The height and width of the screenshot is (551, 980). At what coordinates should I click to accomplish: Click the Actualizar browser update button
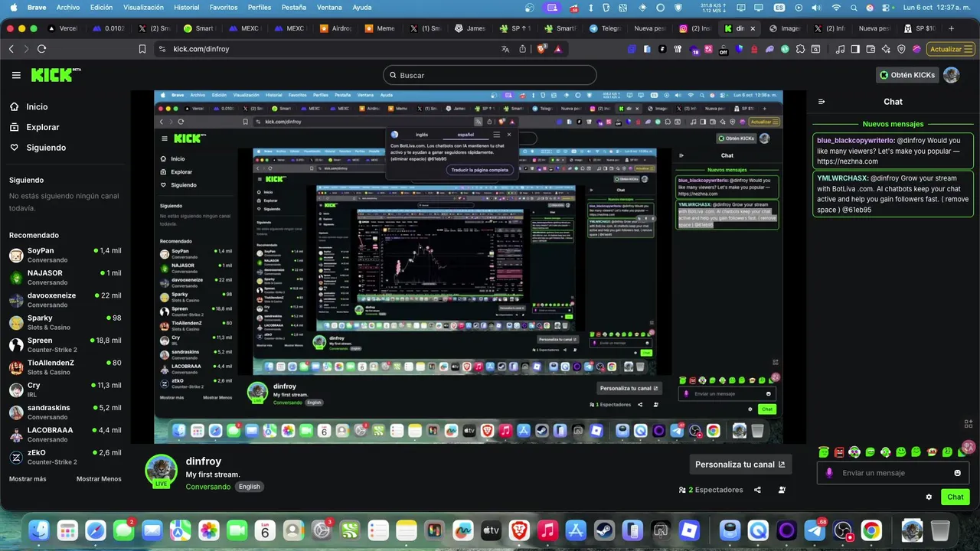point(950,49)
